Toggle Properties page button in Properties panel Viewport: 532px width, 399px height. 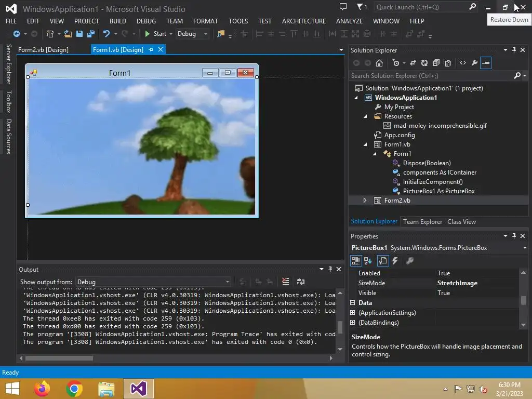pyautogui.click(x=383, y=261)
